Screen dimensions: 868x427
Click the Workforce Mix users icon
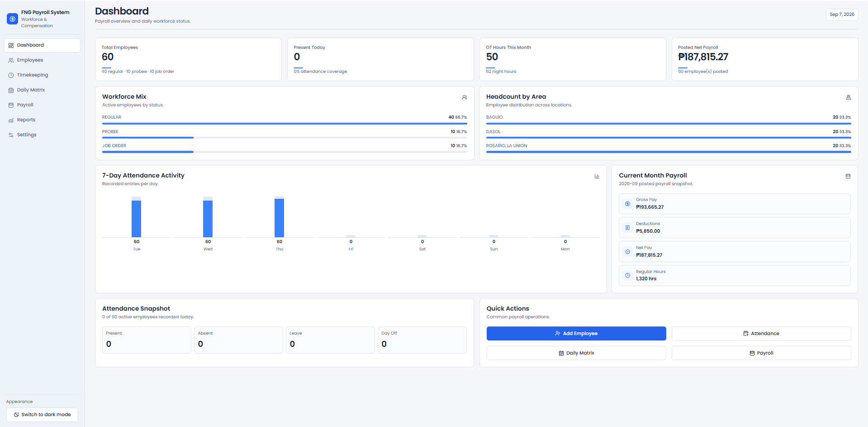coord(464,97)
